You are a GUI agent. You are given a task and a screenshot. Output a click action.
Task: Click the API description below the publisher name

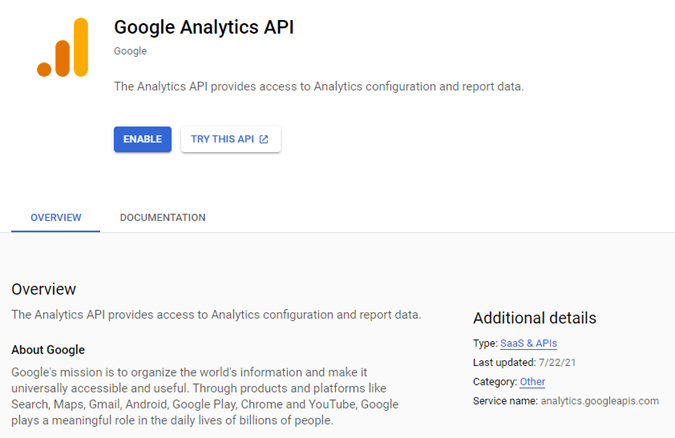pyautogui.click(x=318, y=86)
